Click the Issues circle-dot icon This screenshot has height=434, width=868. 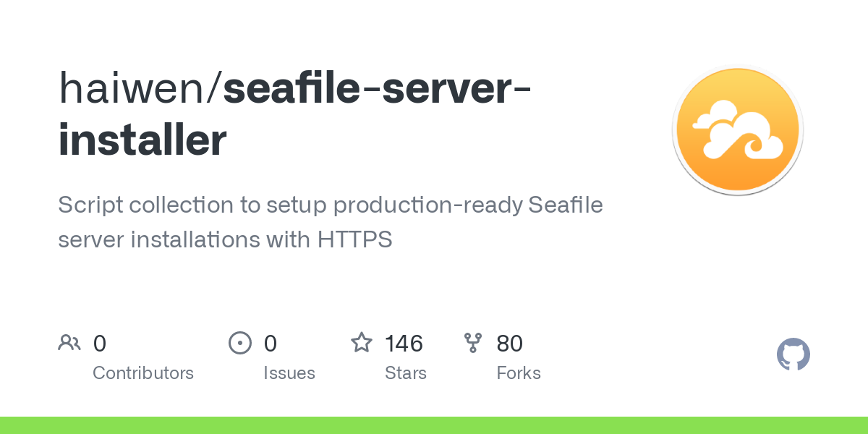240,343
